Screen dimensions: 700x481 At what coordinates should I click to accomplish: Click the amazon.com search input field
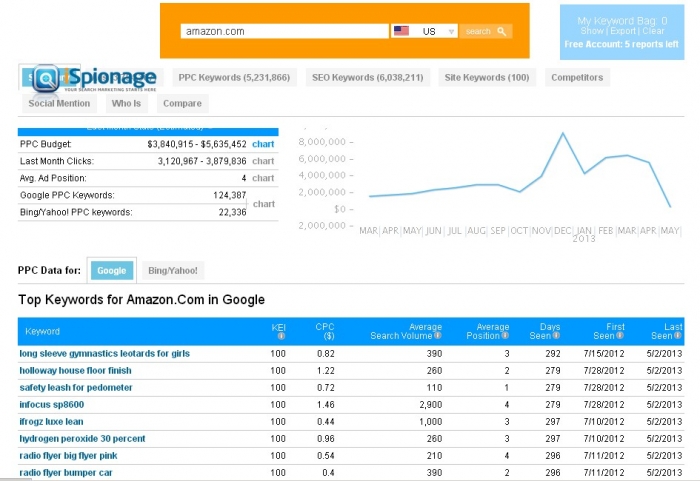click(284, 31)
